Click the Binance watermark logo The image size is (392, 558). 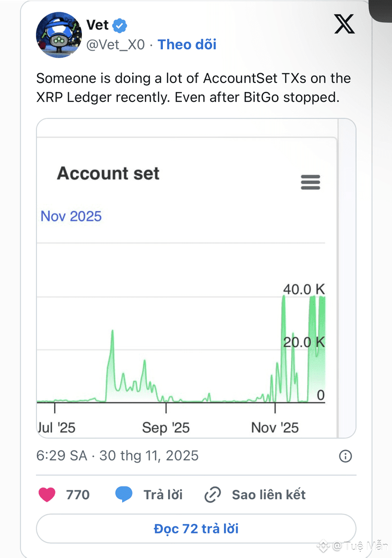pos(324,546)
